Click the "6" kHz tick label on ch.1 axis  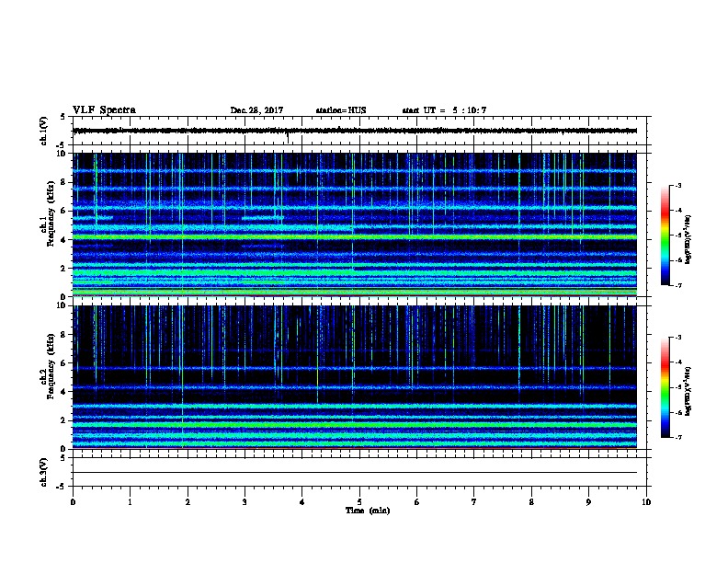click(x=64, y=211)
